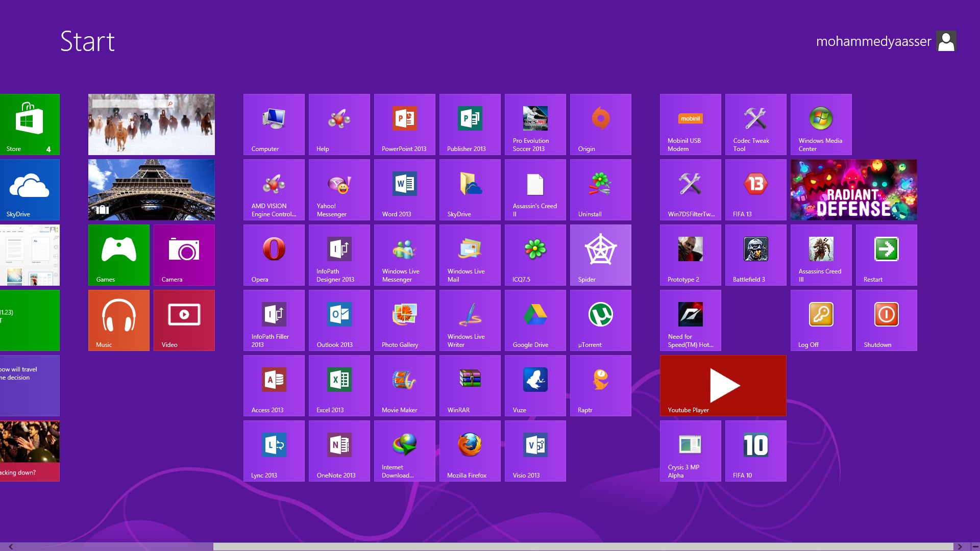
Task: Click the scrollbar left arrow
Action: pyautogui.click(x=11, y=546)
